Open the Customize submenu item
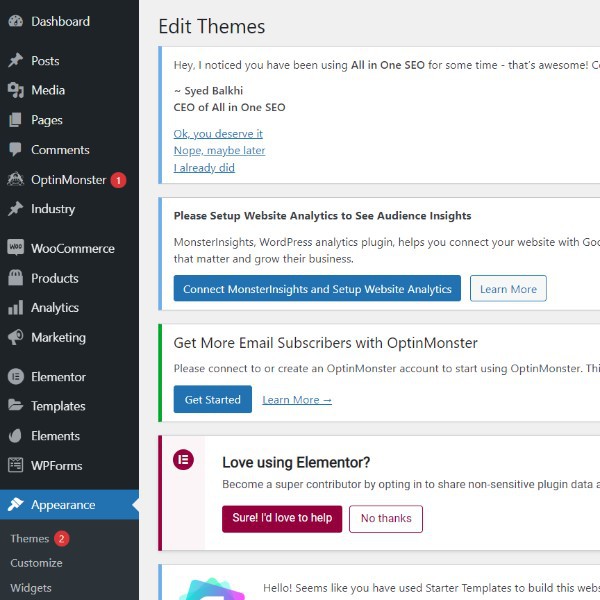The height and width of the screenshot is (600, 600). click(36, 563)
